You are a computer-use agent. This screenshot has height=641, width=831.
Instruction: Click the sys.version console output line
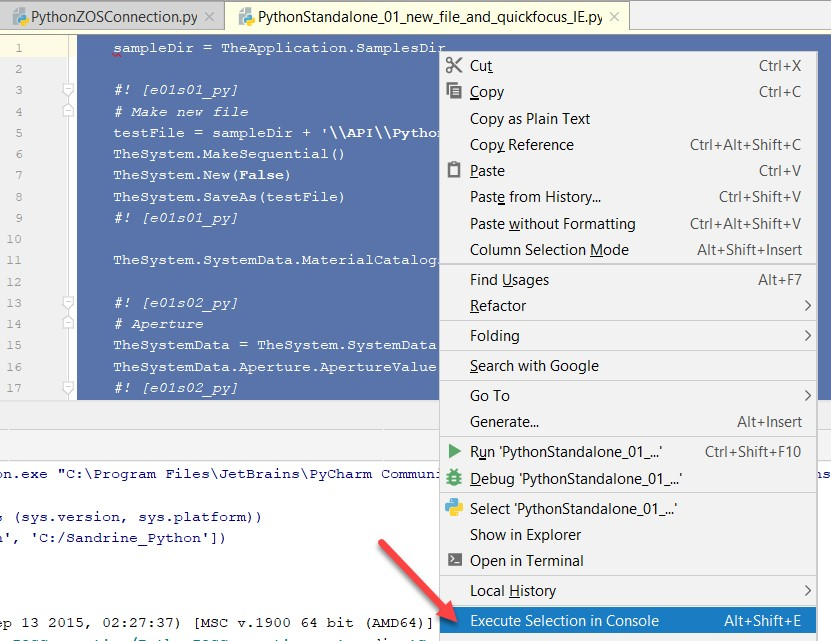tap(131, 517)
